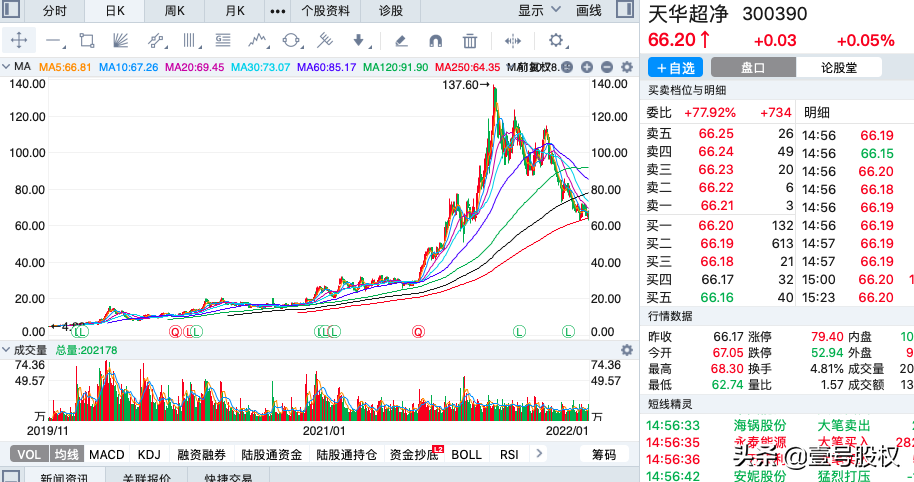Select the 融资融券 indicator

point(201,455)
